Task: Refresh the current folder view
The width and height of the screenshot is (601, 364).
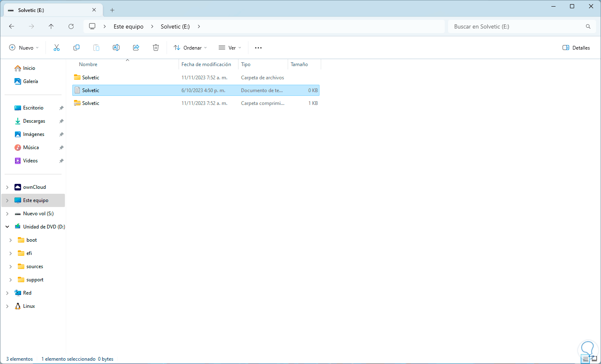Action: (x=71, y=26)
